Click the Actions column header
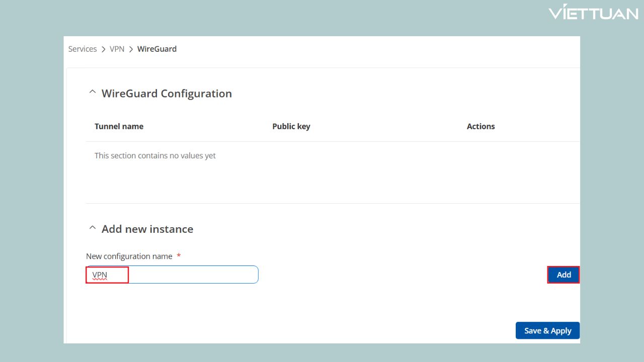The height and width of the screenshot is (362, 644). click(x=480, y=126)
